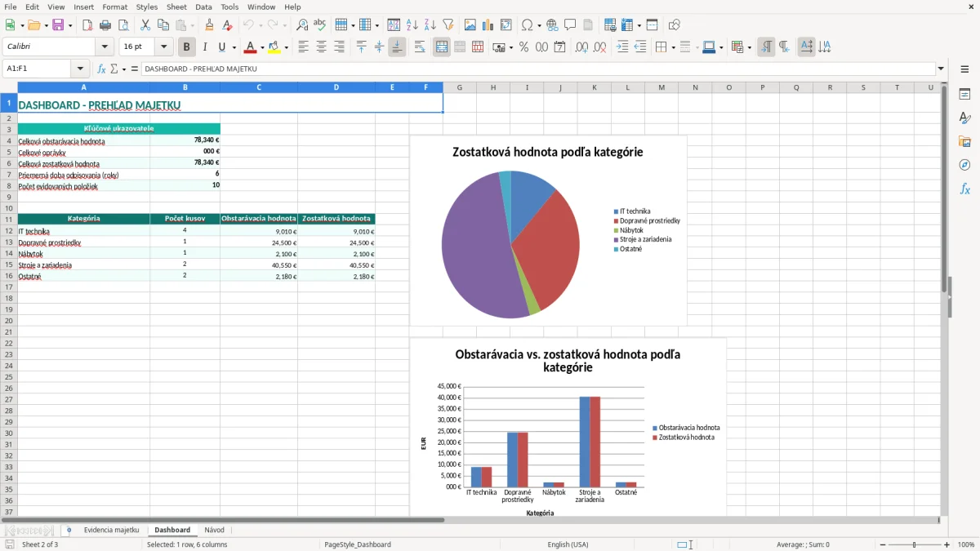The image size is (980, 551).
Task: Open the Special Character dropdown arrow
Action: [x=538, y=25]
